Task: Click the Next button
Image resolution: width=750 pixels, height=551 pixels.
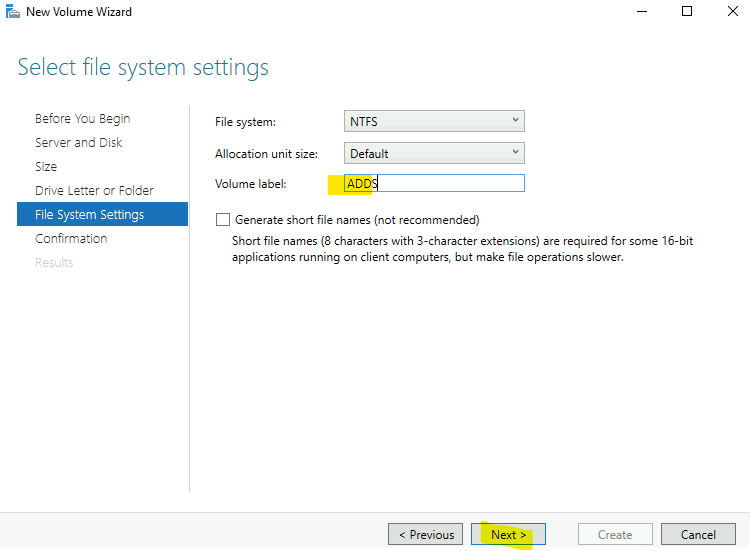Action: pos(508,534)
